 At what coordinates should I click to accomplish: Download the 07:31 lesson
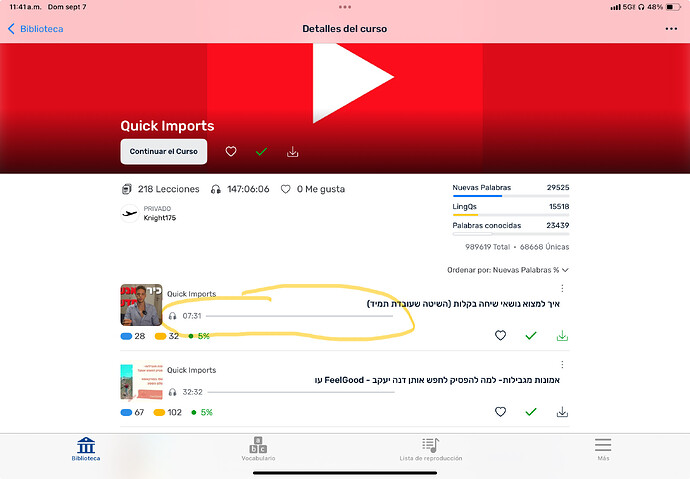click(x=562, y=336)
